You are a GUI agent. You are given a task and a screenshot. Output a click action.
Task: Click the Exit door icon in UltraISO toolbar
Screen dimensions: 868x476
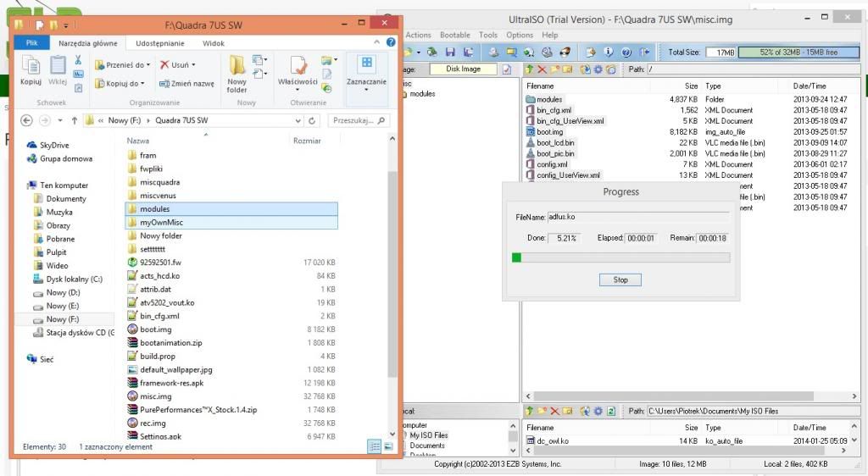click(x=644, y=52)
